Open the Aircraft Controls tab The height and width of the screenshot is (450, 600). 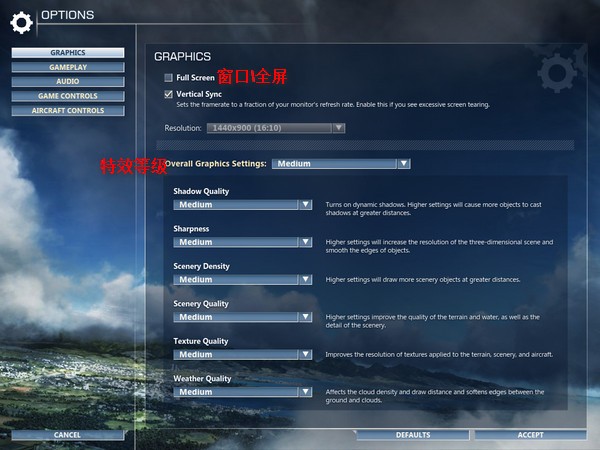pos(68,111)
